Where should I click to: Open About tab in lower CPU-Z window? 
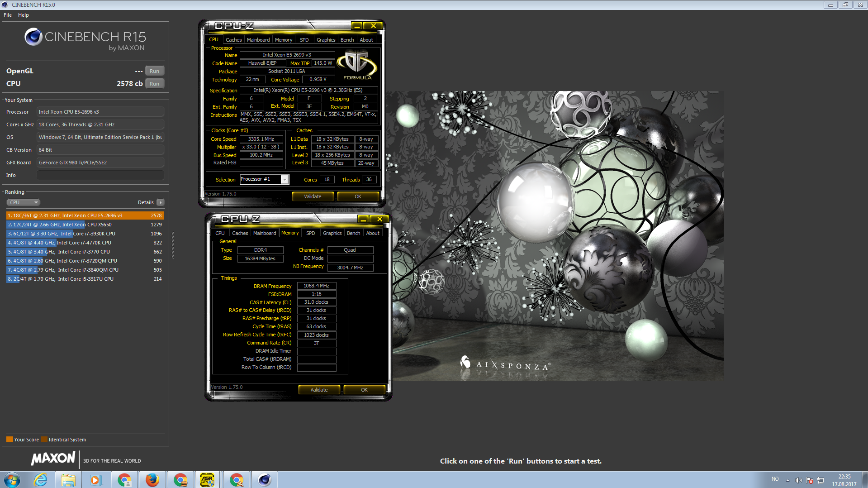point(373,233)
